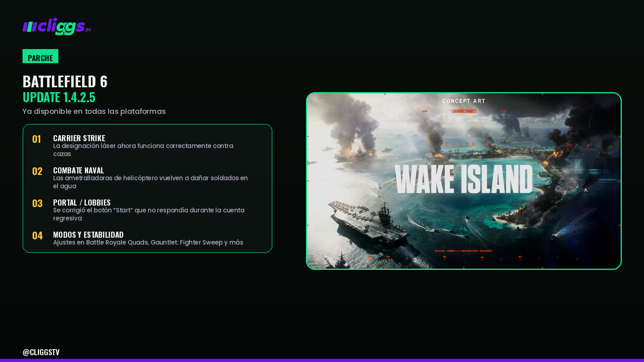Click the @CLIGGSTV handle

point(41,352)
